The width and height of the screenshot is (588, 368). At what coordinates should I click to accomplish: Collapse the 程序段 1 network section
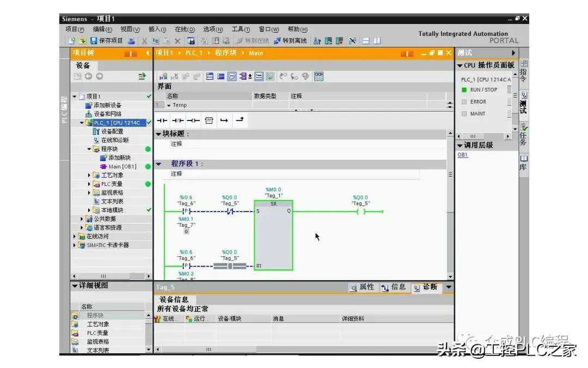159,164
